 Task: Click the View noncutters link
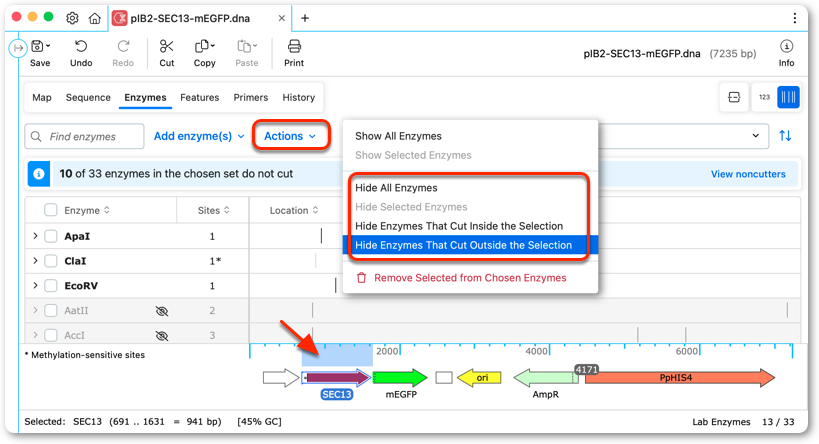748,174
